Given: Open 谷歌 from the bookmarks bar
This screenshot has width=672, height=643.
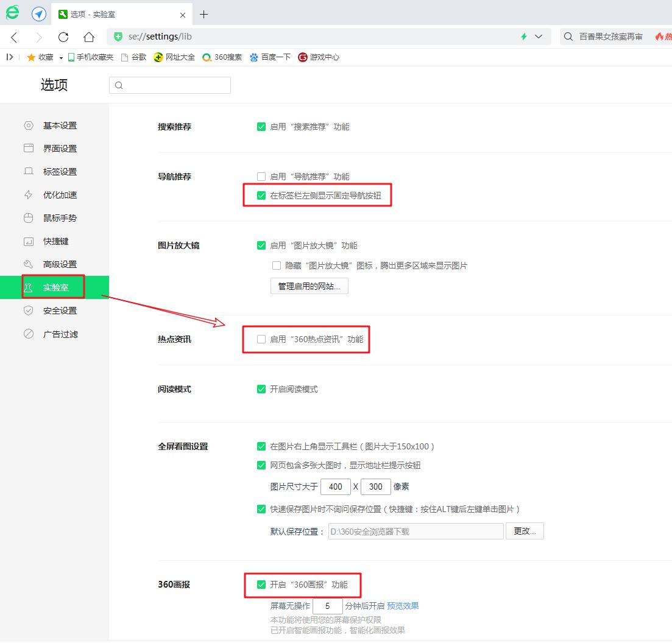Looking at the screenshot, I should pos(133,57).
